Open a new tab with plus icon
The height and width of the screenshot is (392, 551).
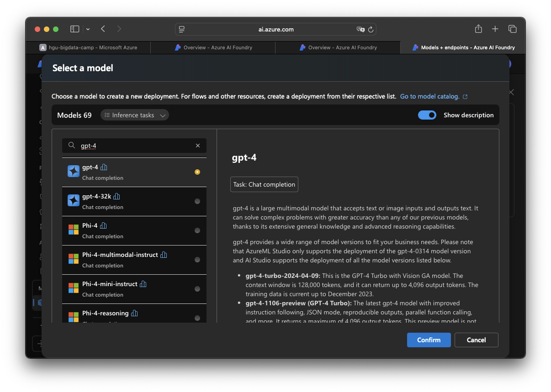(495, 29)
